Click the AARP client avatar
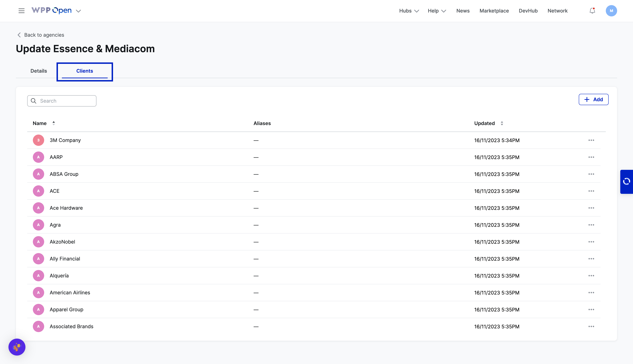Screen dimensions: 633x364 [x=38, y=157]
